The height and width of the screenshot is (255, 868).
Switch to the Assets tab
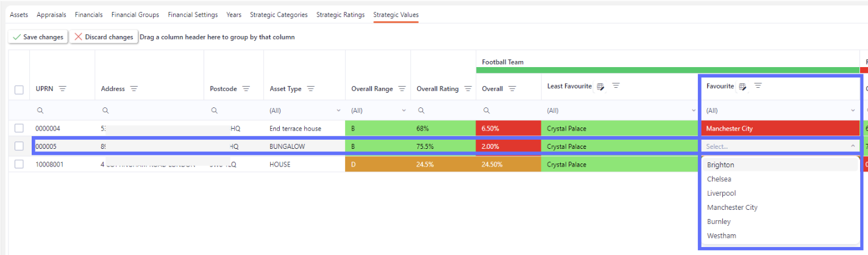coord(19,15)
